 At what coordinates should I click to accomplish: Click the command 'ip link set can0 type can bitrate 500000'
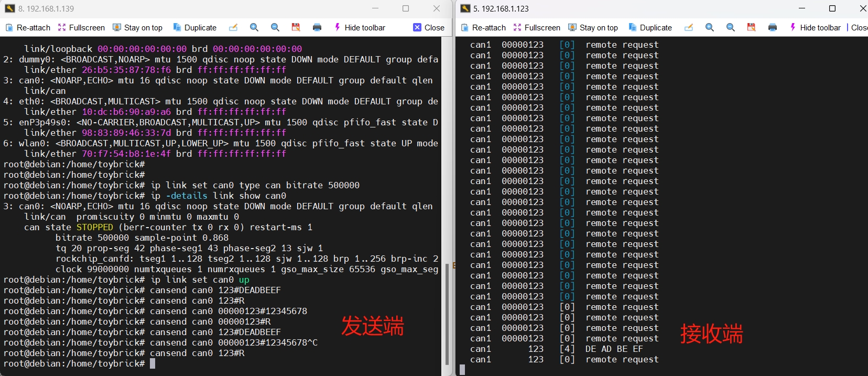(255, 185)
